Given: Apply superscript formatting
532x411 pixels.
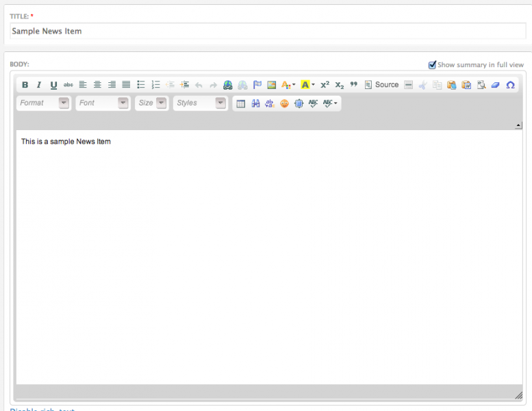Looking at the screenshot, I should click(325, 85).
